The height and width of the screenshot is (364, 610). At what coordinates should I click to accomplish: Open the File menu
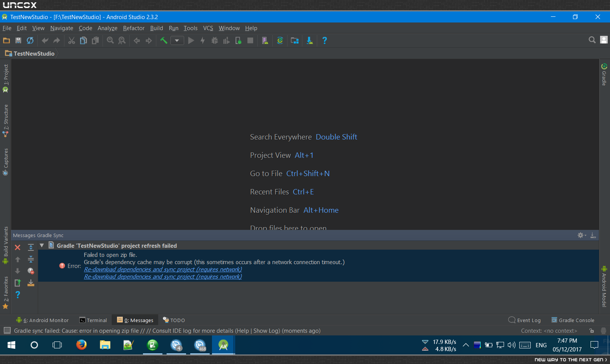(7, 28)
